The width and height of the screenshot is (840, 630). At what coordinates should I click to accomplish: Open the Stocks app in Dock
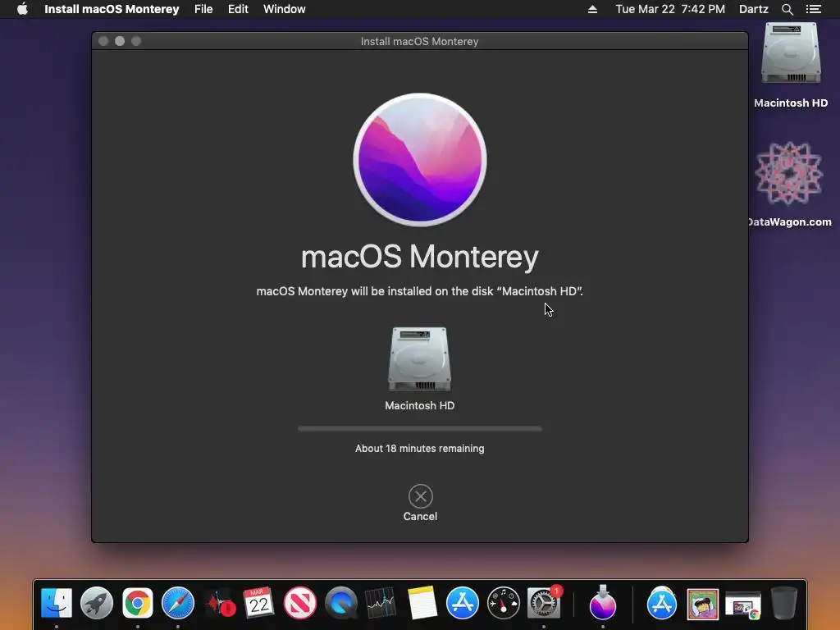(381, 603)
